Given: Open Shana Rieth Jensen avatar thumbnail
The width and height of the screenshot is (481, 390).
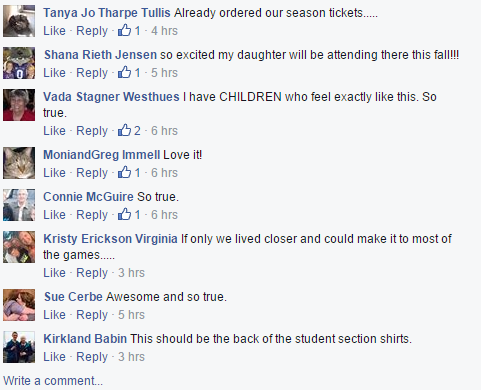Looking at the screenshot, I should (19, 63).
